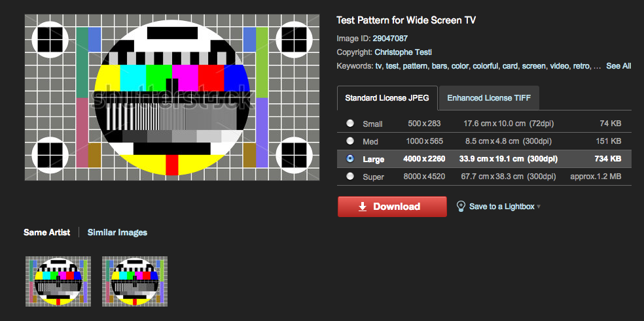Viewport: 644px width, 321px height.
Task: Open the Same Artist tab
Action: [x=47, y=232]
